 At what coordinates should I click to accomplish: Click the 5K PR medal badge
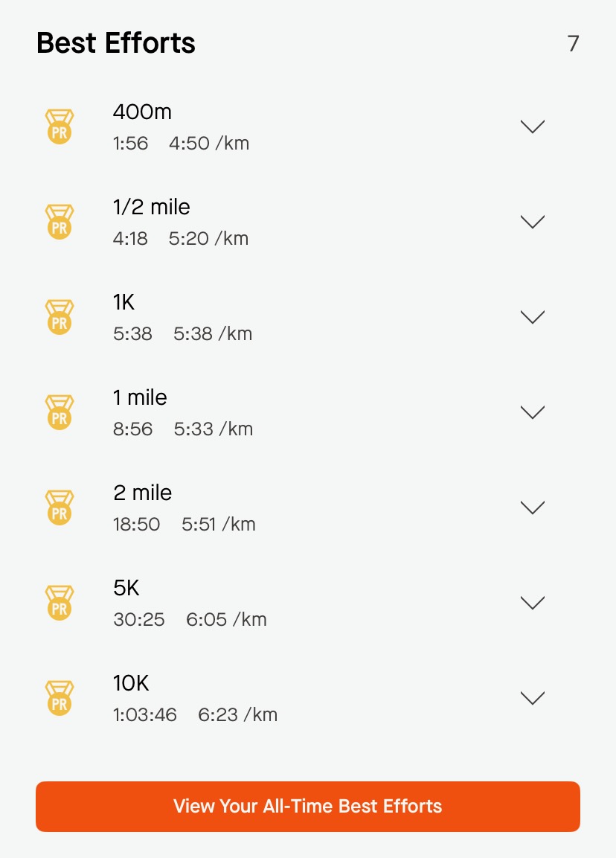[59, 603]
